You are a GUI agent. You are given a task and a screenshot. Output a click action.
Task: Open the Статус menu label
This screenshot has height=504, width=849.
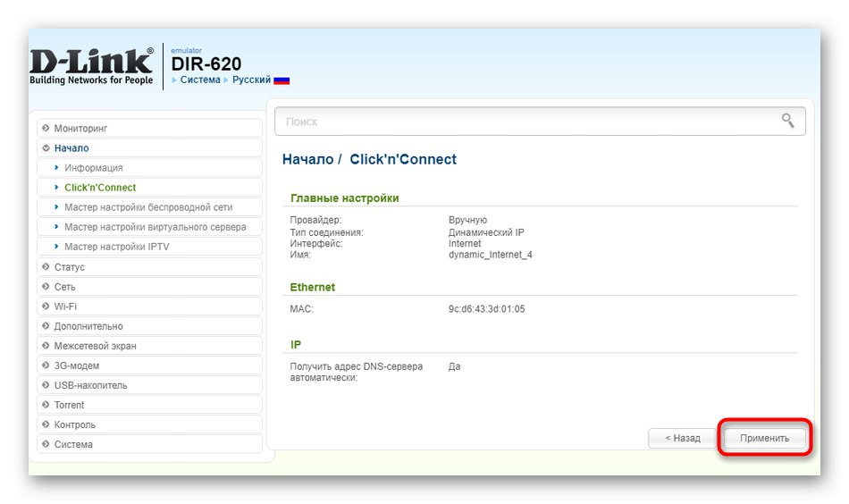click(x=70, y=267)
